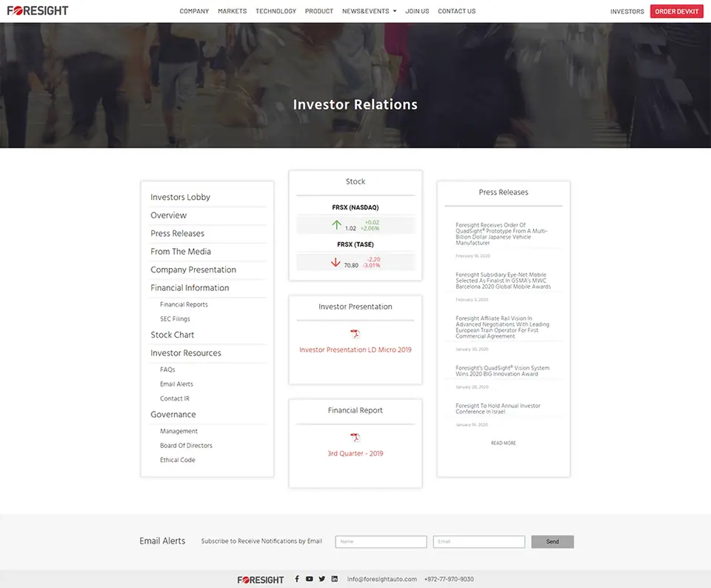Click the Order Devkit button
This screenshot has height=588, width=711.
tap(676, 11)
